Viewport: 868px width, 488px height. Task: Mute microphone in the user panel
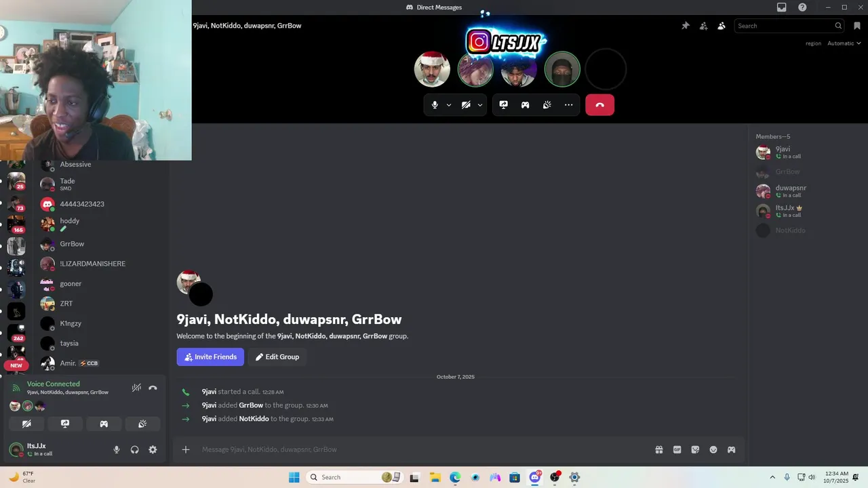[x=117, y=449]
